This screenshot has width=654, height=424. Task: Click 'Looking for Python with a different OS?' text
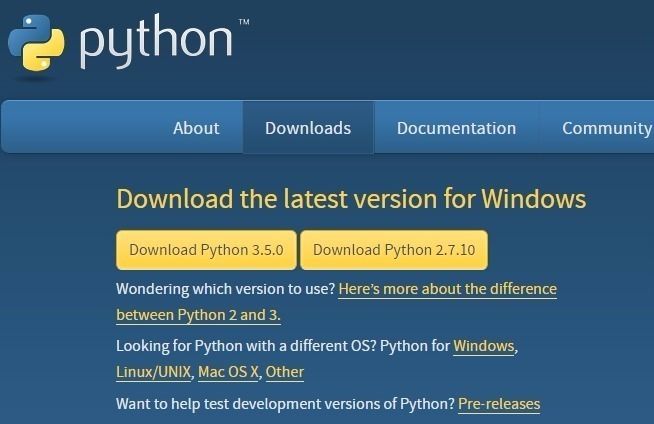(247, 346)
